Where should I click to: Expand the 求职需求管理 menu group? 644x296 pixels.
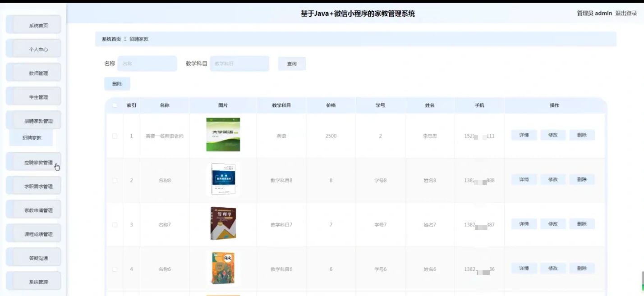click(33, 185)
